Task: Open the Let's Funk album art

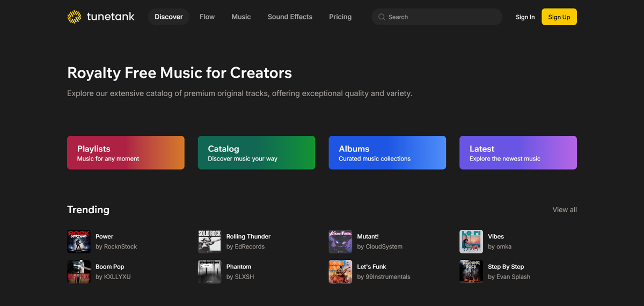Action: 340,272
